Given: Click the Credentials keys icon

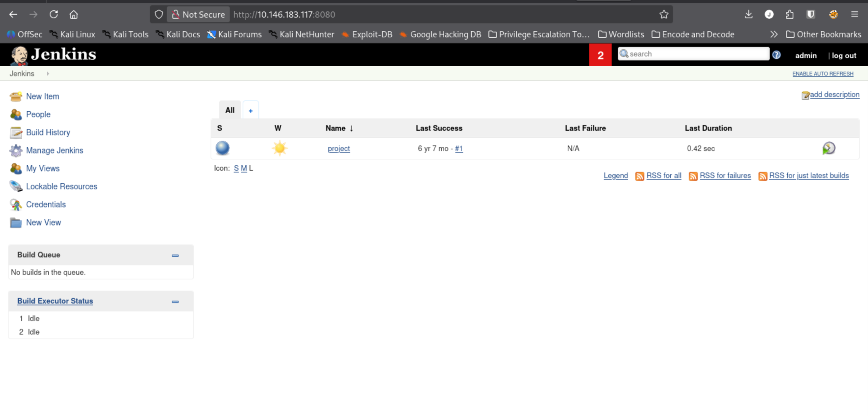Looking at the screenshot, I should point(16,205).
